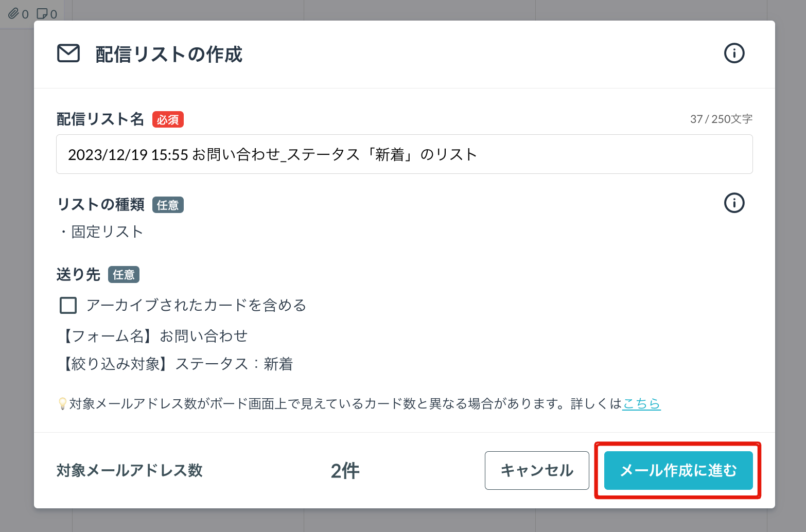Click the envelope icon in dialog header

pyautogui.click(x=68, y=54)
